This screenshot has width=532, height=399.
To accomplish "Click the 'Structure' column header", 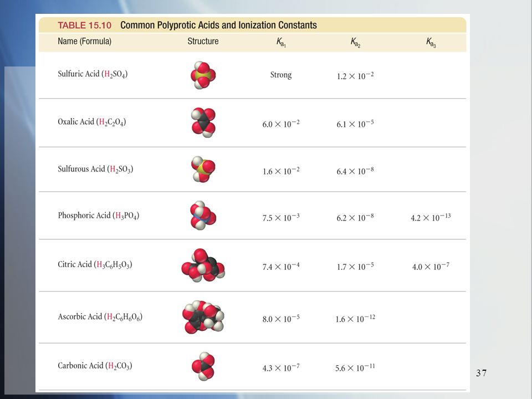I will pyautogui.click(x=203, y=41).
